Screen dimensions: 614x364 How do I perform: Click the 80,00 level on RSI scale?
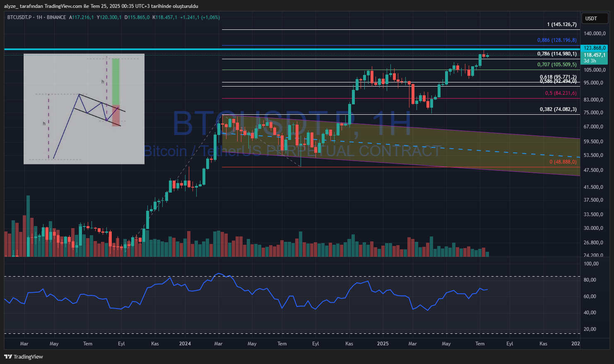(x=590, y=280)
